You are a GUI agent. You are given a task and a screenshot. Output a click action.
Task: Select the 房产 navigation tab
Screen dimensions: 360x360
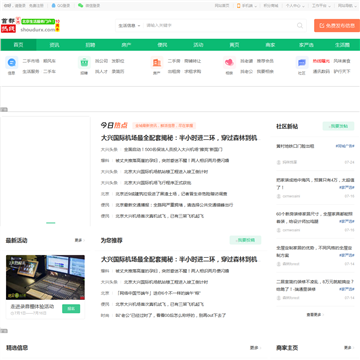tap(126, 45)
